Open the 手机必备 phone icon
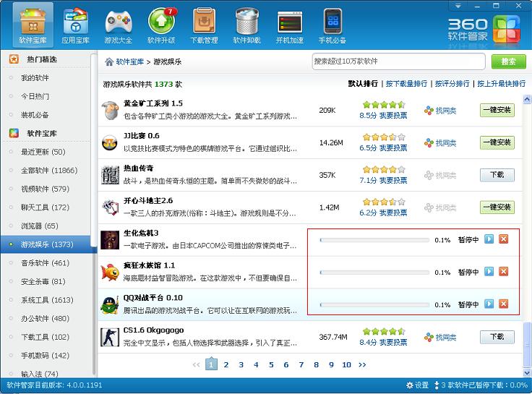The image size is (532, 394). pyautogui.click(x=332, y=25)
